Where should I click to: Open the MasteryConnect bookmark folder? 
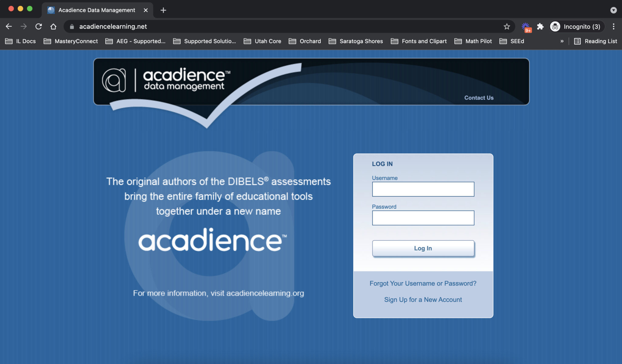tap(71, 41)
